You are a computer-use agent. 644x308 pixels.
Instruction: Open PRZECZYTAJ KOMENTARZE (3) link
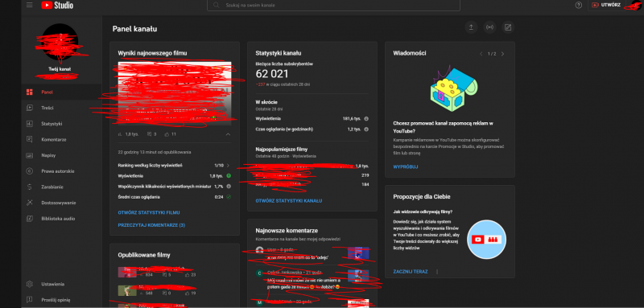click(151, 225)
